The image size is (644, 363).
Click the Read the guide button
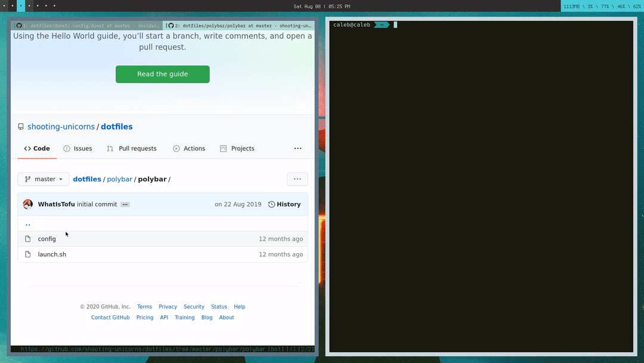pos(163,74)
